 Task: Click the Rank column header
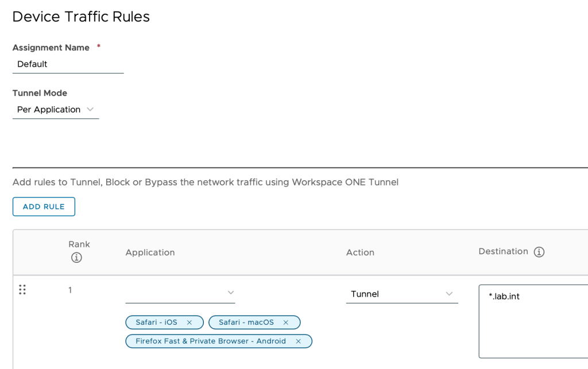pos(79,244)
